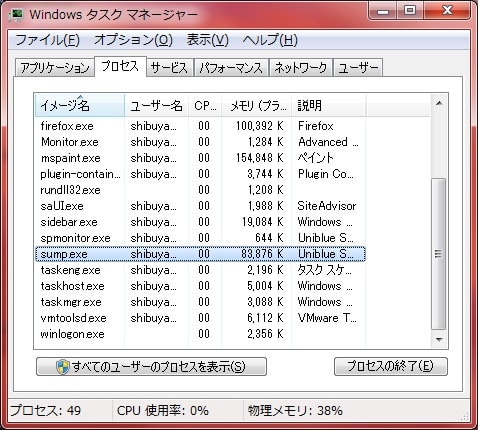The height and width of the screenshot is (430, 478).
Task: Open the オプション(O) menu
Action: [133, 40]
